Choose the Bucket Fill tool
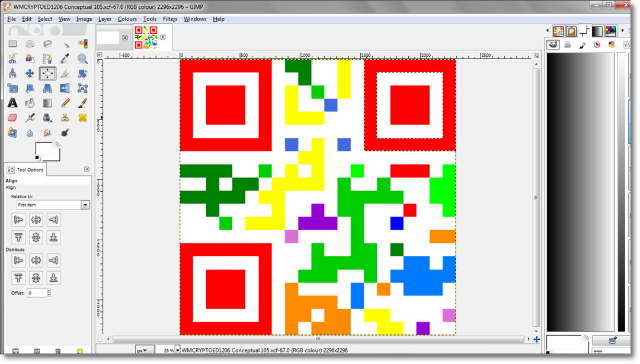 [30, 103]
